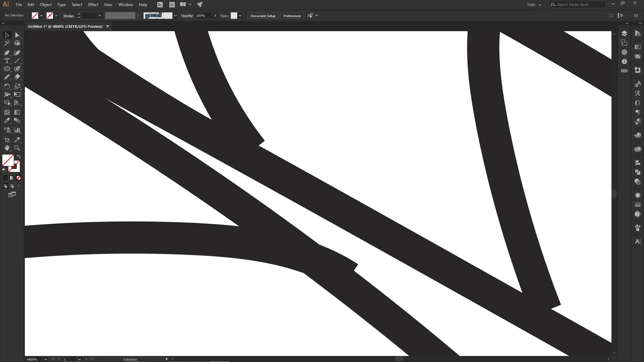Pick the Ellipse tool

(x=7, y=69)
